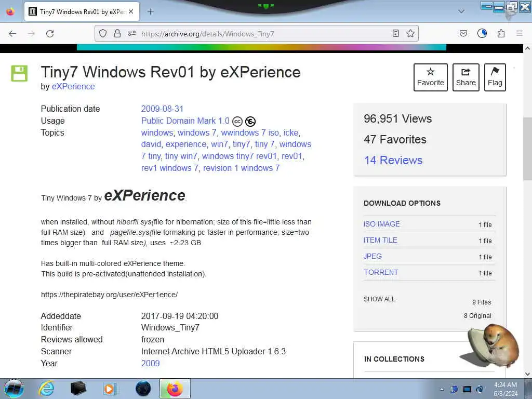Click the Creative Commons CC icon

[x=237, y=122]
